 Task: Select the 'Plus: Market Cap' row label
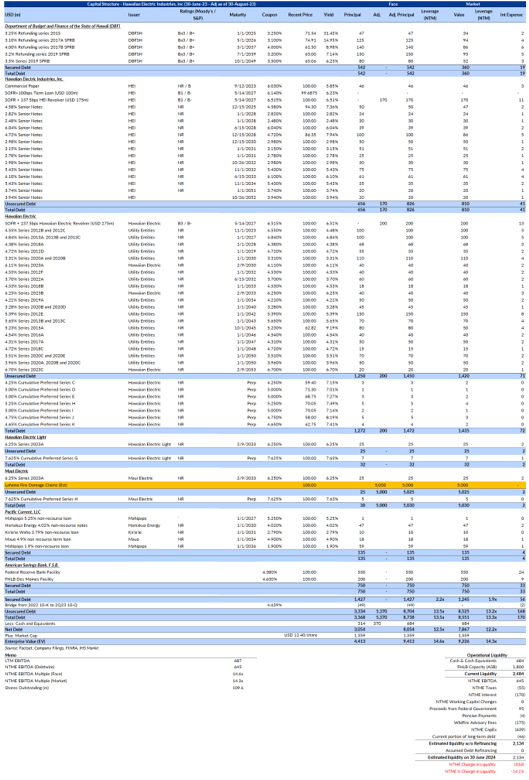(x=21, y=636)
